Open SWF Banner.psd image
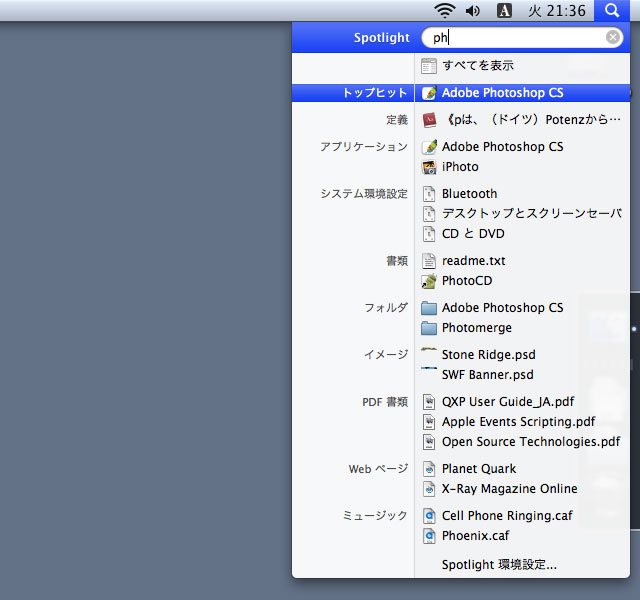 coord(487,374)
